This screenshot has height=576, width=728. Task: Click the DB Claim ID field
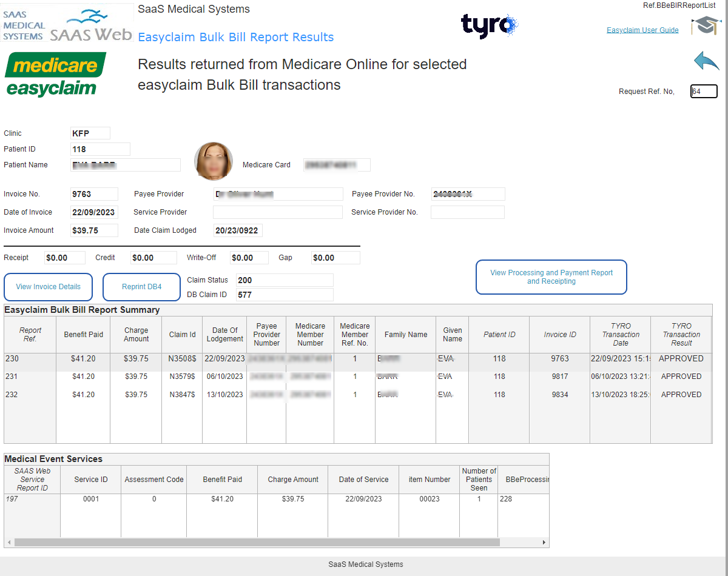[285, 295]
